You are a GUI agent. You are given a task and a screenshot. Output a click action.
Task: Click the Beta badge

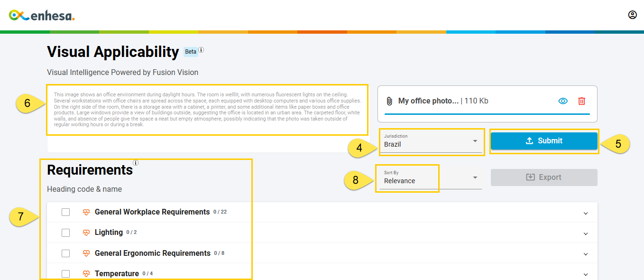(x=191, y=52)
